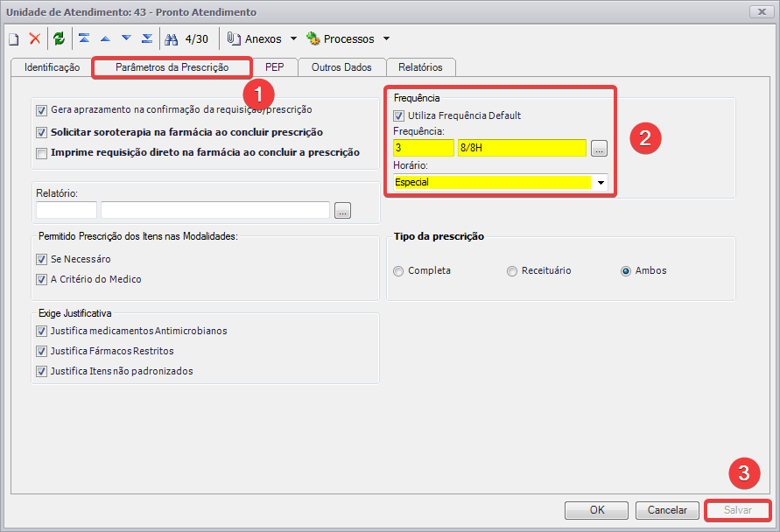Close the Unidade de Atendimento window
This screenshot has width=780, height=532.
point(761,12)
